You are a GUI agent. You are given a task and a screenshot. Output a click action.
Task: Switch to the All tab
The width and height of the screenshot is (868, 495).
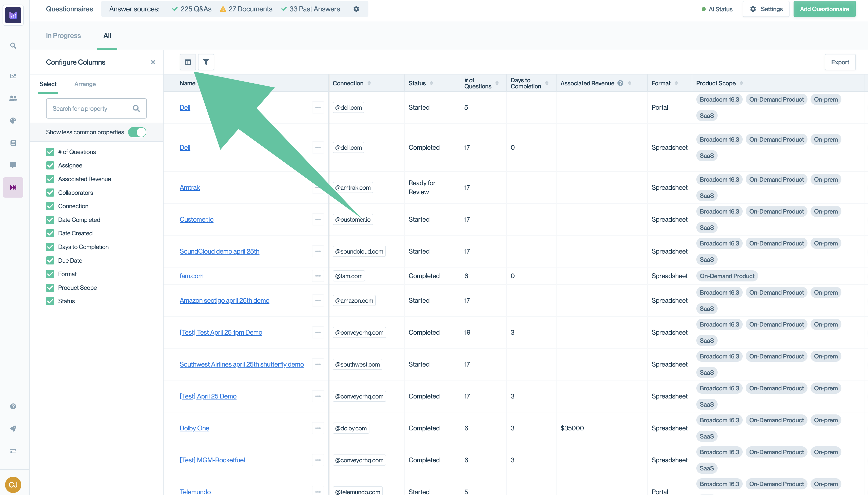[107, 35]
